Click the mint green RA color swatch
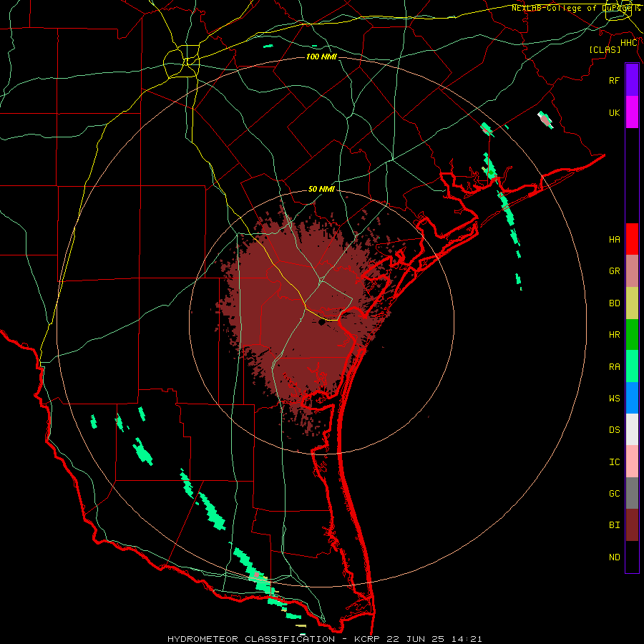Image resolution: width=644 pixels, height=644 pixels. [632, 366]
